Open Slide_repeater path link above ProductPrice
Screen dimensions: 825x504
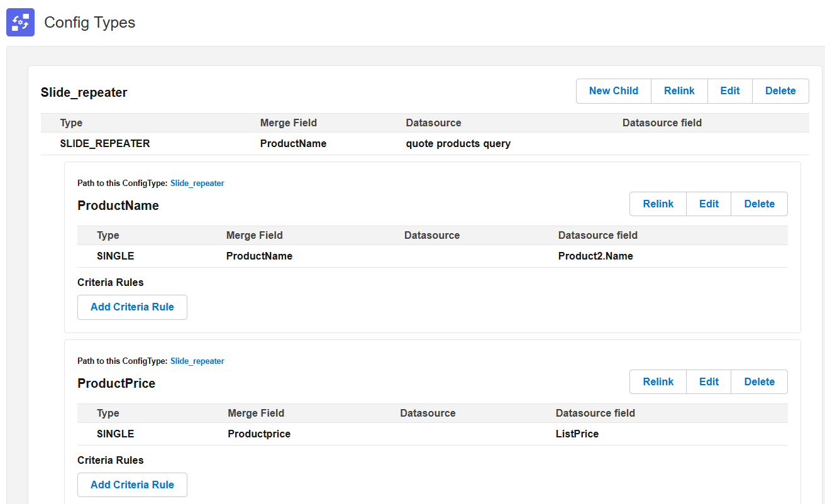pos(197,361)
